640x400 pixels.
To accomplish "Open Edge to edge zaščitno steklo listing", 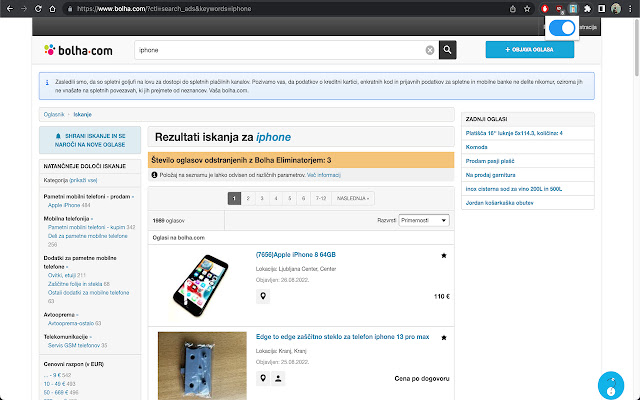I will (342, 337).
